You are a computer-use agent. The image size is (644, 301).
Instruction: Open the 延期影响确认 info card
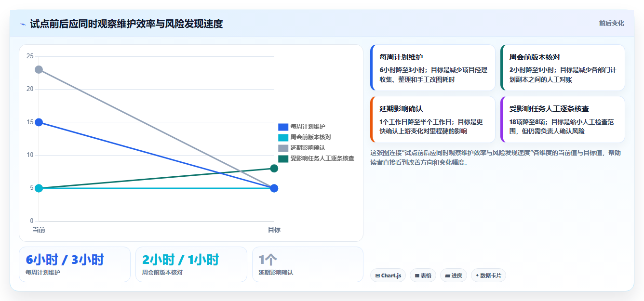pos(432,119)
